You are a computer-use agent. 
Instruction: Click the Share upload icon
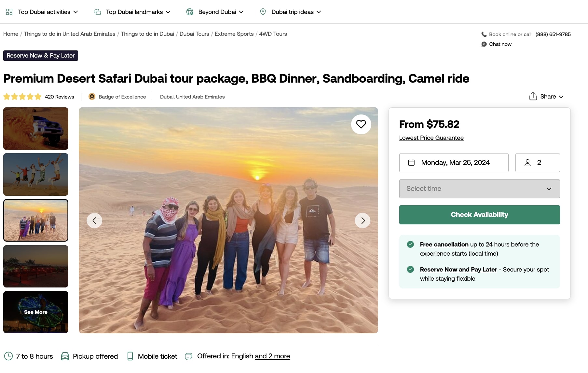click(533, 96)
